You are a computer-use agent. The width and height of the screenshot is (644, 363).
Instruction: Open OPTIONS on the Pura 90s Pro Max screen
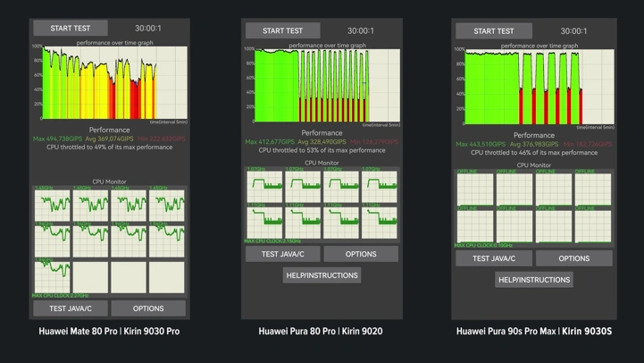click(x=573, y=258)
